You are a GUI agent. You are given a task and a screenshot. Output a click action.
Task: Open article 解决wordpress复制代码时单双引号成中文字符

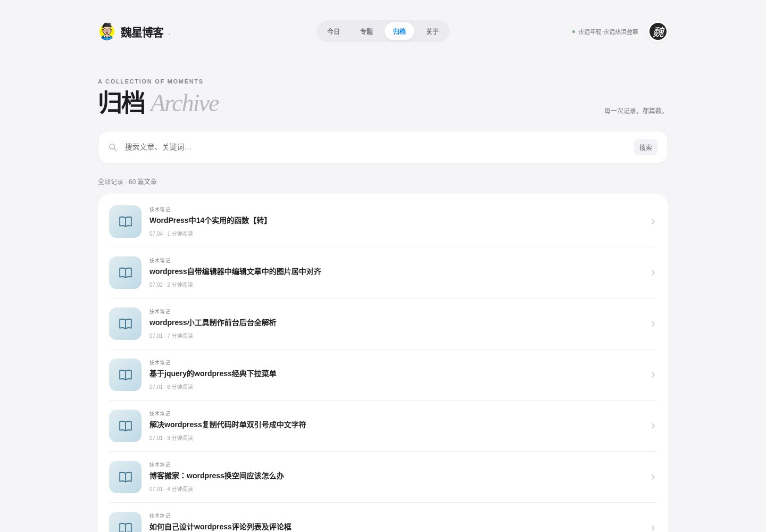(x=228, y=425)
